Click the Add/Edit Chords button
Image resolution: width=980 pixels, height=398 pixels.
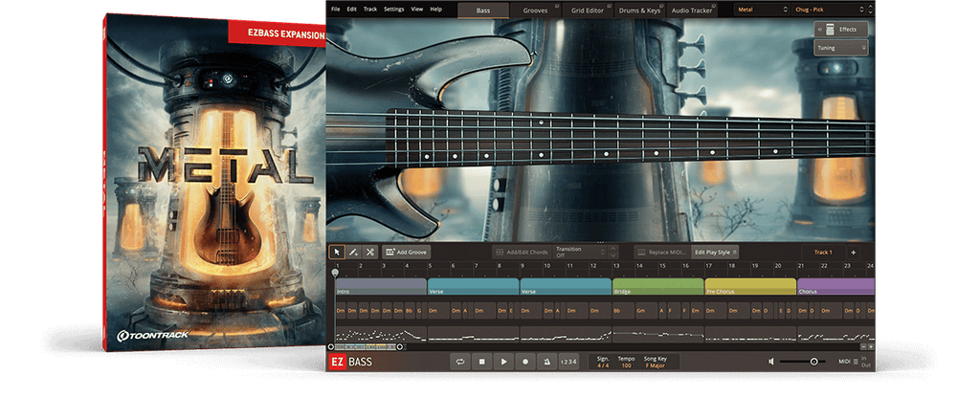[x=522, y=253]
